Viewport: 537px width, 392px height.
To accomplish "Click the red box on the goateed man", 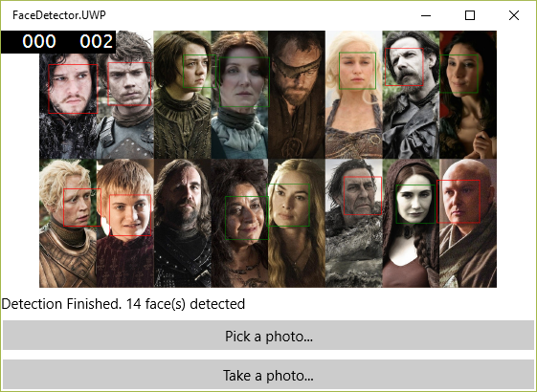I will 404,67.
